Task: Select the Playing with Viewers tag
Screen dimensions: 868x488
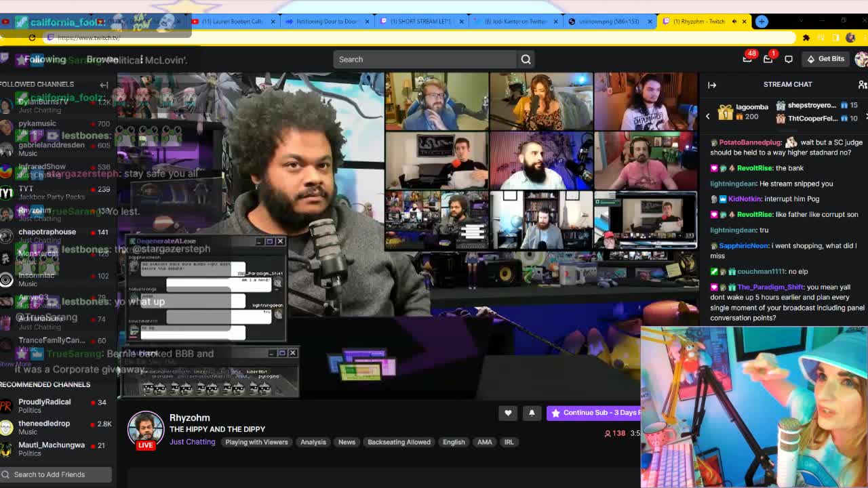Action: pyautogui.click(x=256, y=442)
